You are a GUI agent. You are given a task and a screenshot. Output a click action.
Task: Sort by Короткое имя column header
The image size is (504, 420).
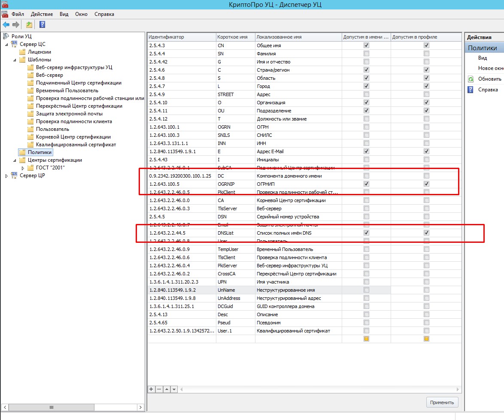236,37
